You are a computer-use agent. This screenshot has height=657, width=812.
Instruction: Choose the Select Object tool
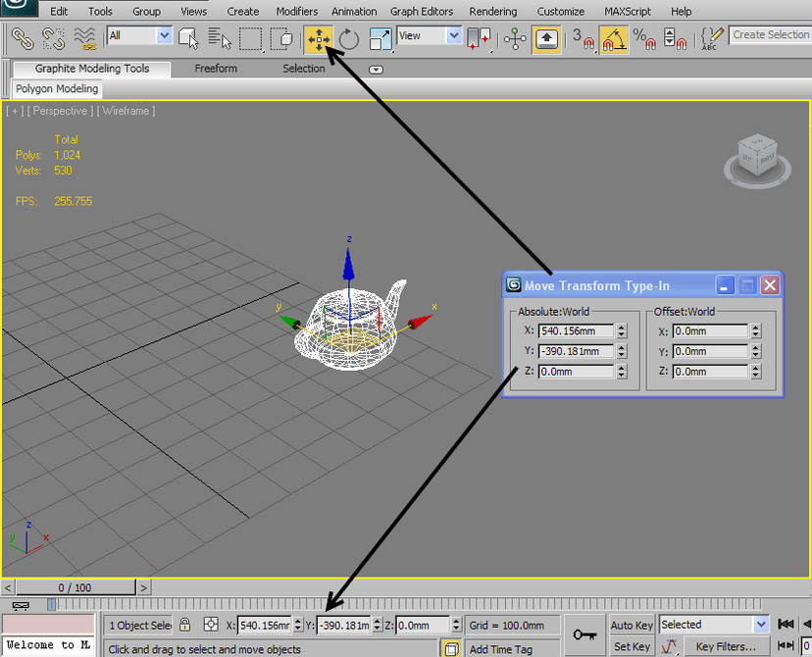pyautogui.click(x=188, y=38)
